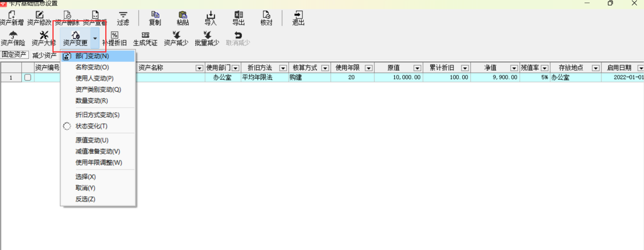The height and width of the screenshot is (250, 644).
Task: Select 部门变动(N) menu item
Action: coord(98,56)
